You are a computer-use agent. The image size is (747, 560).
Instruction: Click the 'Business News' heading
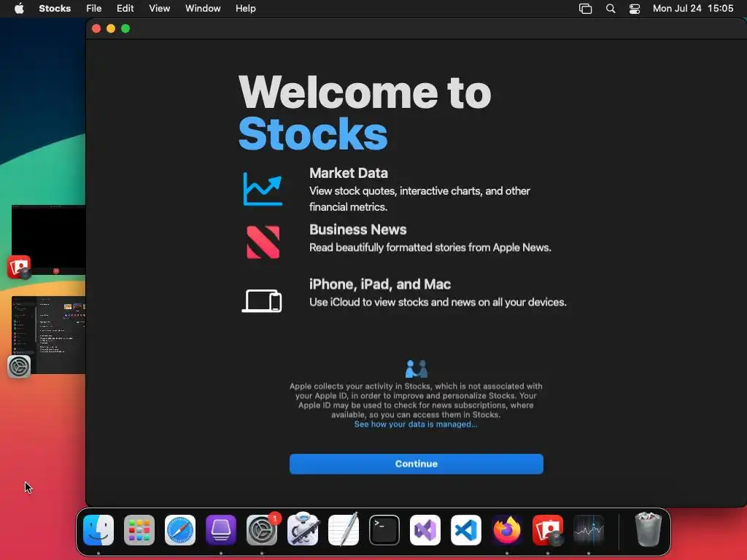pyautogui.click(x=357, y=230)
